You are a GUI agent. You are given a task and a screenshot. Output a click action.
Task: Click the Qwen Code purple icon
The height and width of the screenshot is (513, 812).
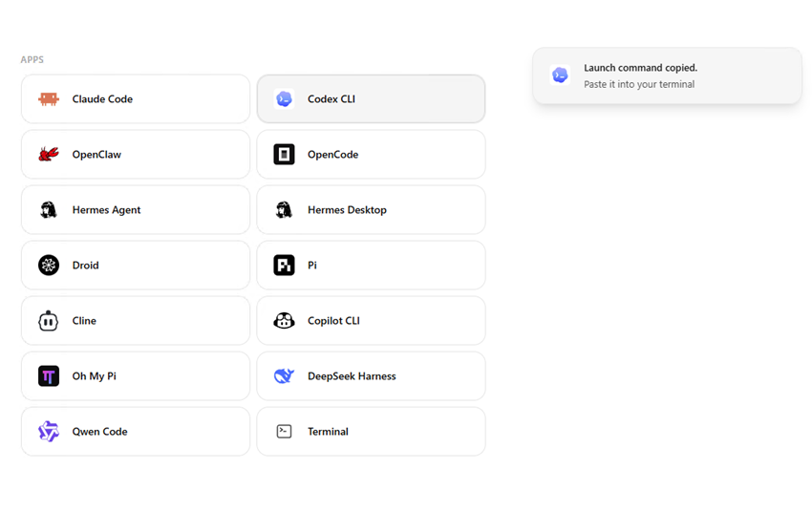point(49,431)
